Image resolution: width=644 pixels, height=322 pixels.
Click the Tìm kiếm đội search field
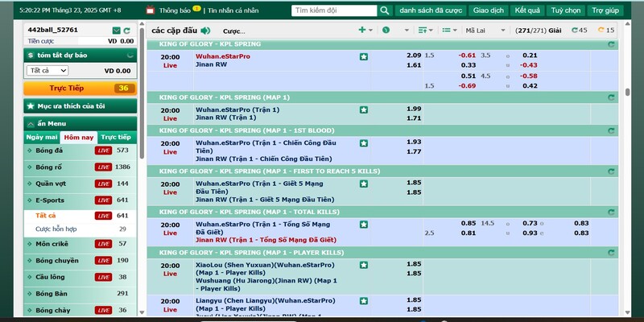click(334, 10)
